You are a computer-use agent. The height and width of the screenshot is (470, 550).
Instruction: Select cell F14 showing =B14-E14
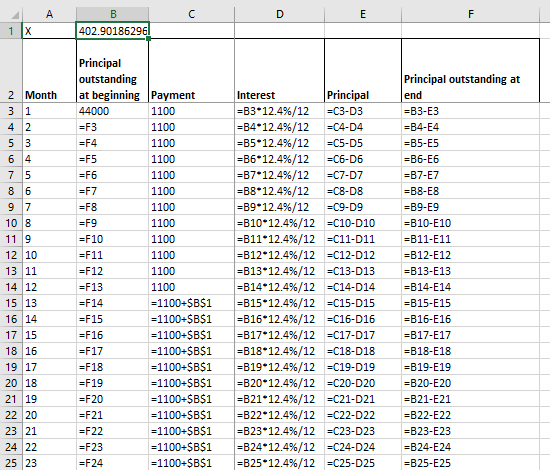pyautogui.click(x=470, y=287)
